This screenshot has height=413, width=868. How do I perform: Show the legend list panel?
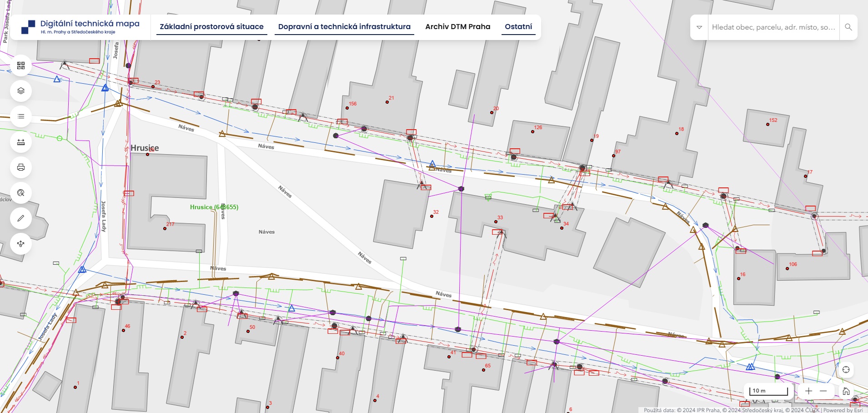point(21,116)
